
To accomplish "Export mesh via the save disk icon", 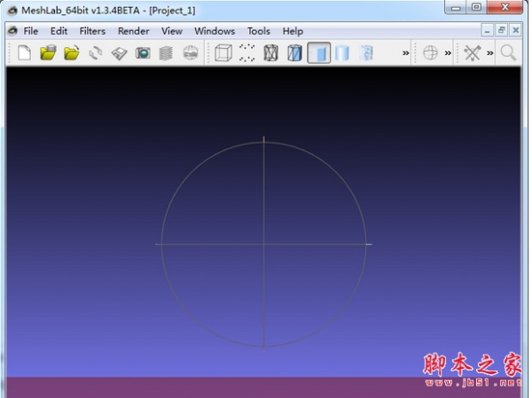I will point(119,53).
